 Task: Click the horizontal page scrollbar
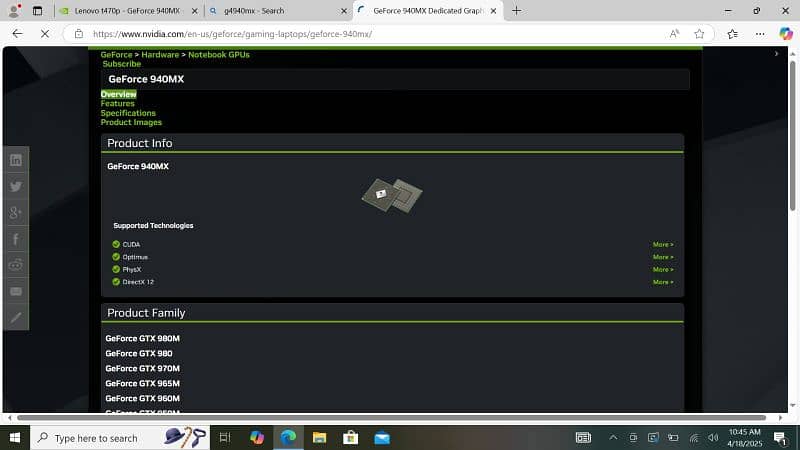[x=392, y=417]
